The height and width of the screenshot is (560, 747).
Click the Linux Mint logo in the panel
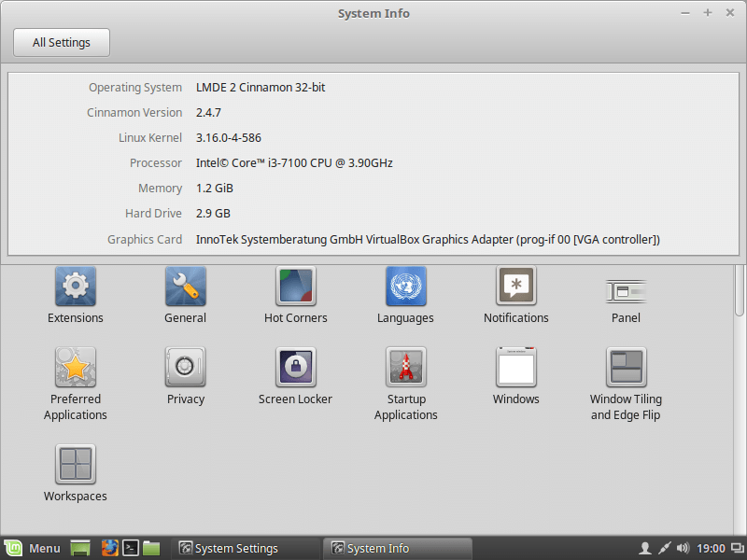13,548
